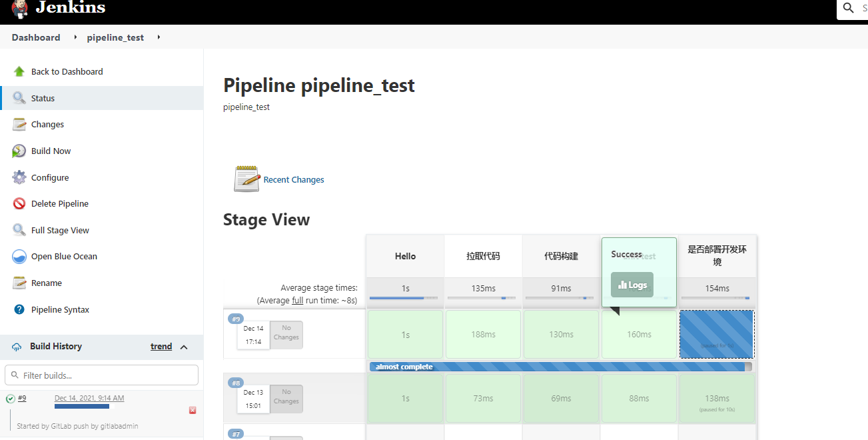
Task: Click build #9 188ms stage cell
Action: pos(483,334)
